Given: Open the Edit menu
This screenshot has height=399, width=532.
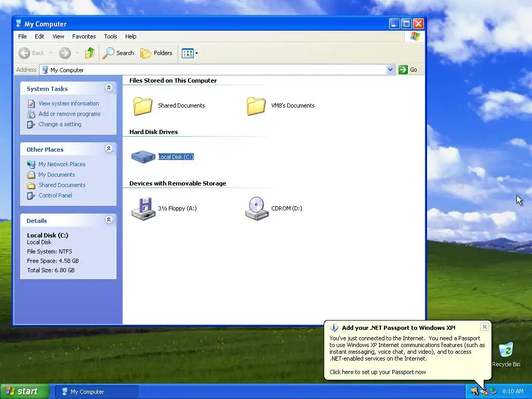Looking at the screenshot, I should click(39, 36).
